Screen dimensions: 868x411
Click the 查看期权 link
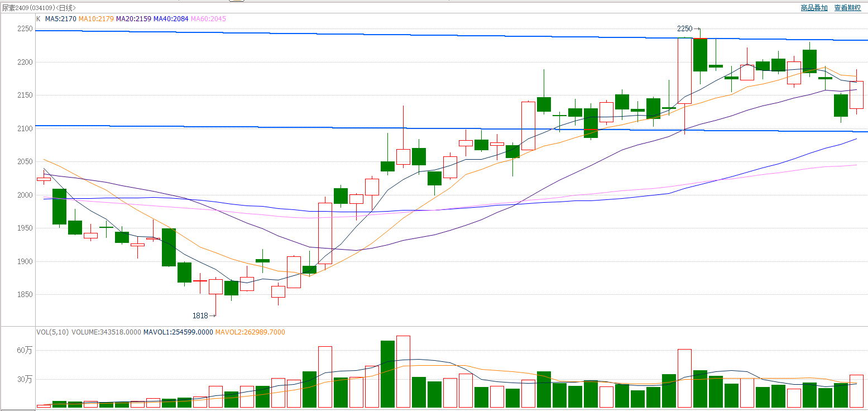847,8
